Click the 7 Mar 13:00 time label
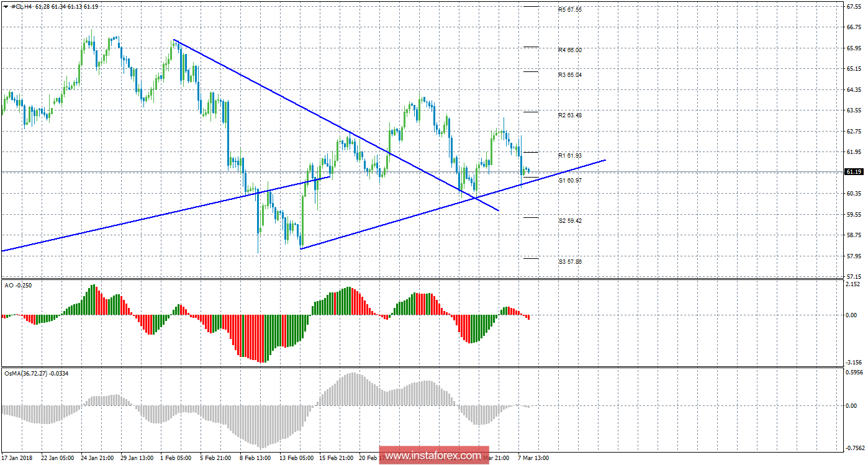Viewport: 868px width, 465px height. (x=532, y=458)
